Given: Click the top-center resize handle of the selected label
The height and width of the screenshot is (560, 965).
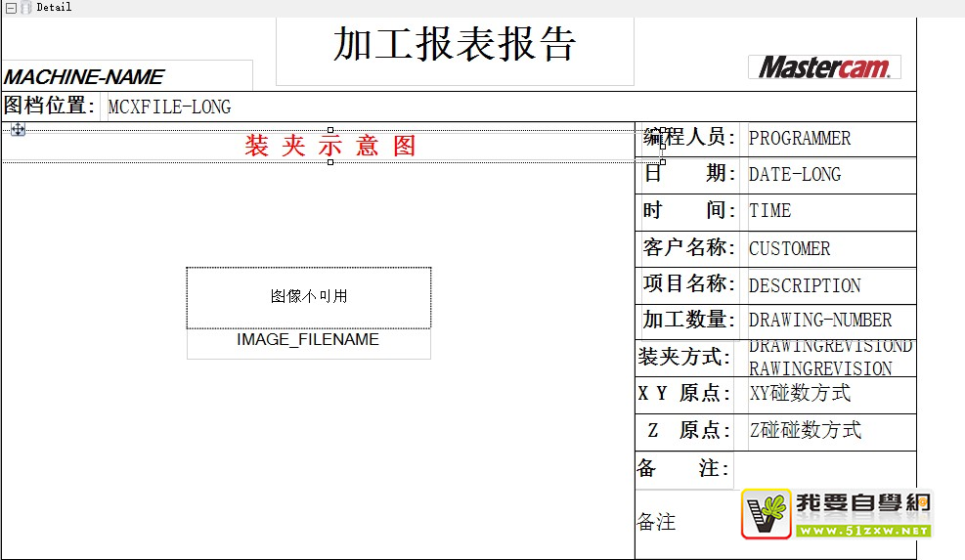Looking at the screenshot, I should pyautogui.click(x=330, y=130).
